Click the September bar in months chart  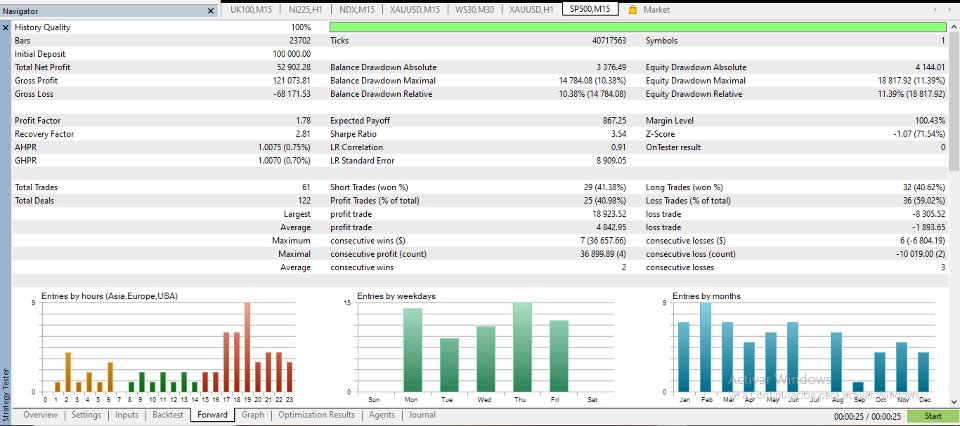pos(858,387)
